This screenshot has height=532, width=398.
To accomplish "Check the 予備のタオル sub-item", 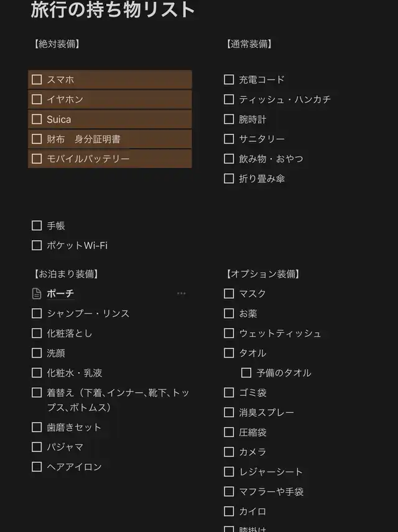I will tap(246, 373).
